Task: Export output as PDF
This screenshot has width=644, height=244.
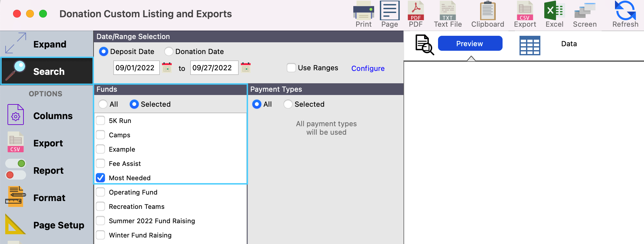Action: pos(416,14)
